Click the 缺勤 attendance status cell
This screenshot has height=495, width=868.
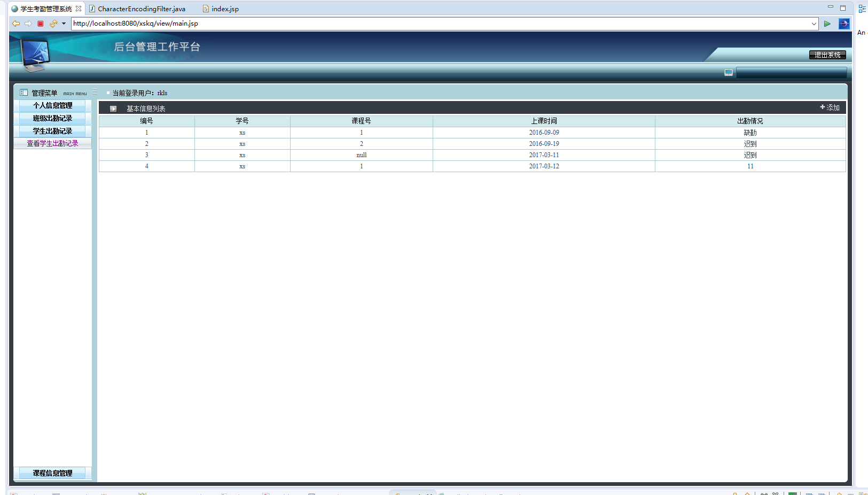[750, 133]
